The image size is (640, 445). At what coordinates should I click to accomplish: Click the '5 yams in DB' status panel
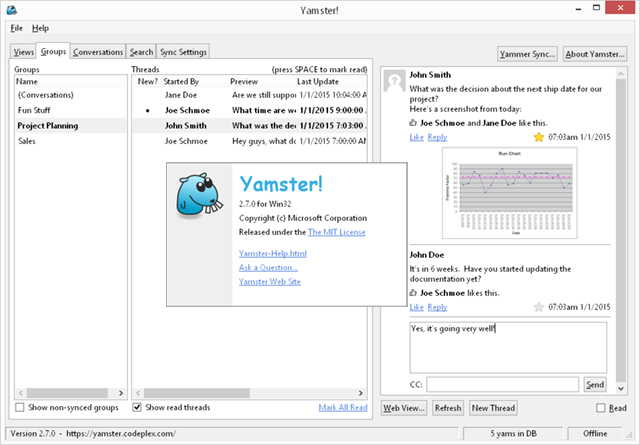513,434
